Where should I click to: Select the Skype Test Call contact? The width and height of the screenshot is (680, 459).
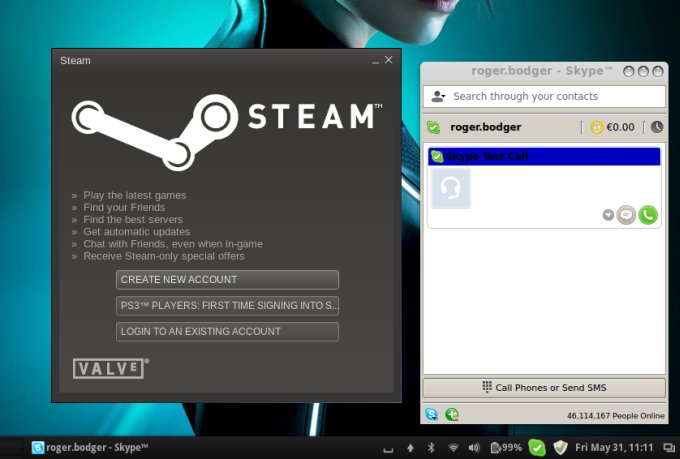point(544,157)
